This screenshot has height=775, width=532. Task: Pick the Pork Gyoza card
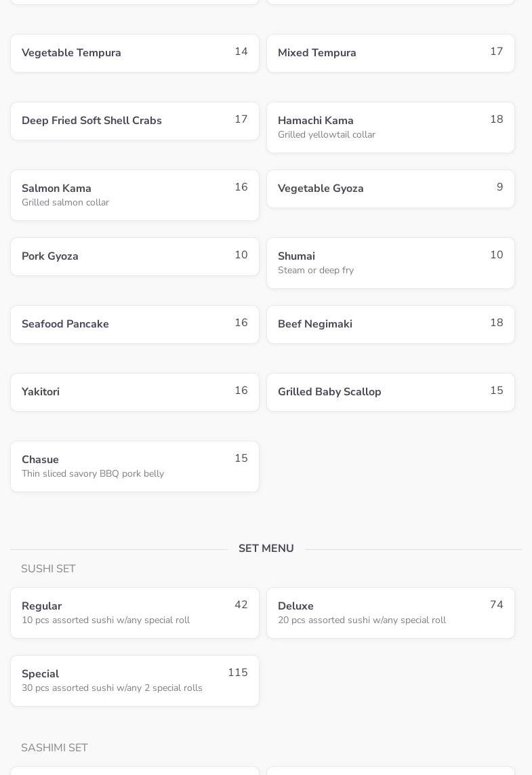(x=134, y=256)
